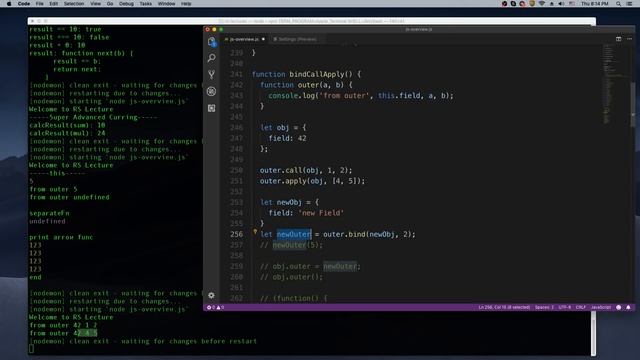
Task: Click the Wi-Fi icon in menu bar
Action: click(x=542, y=4)
